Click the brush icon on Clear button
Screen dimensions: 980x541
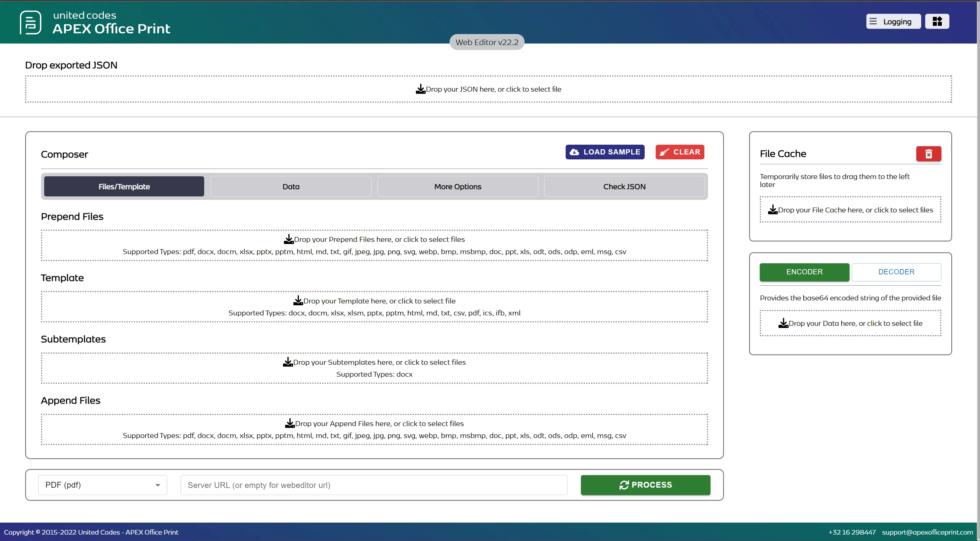664,152
